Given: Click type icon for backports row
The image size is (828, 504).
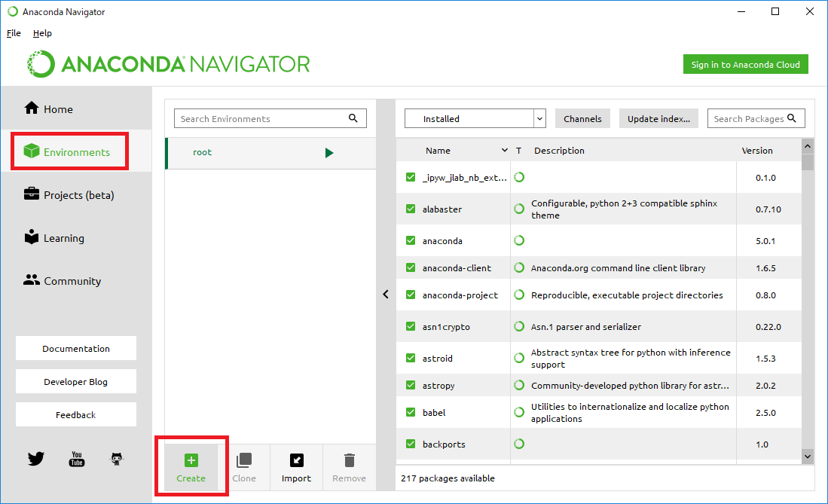Looking at the screenshot, I should coord(519,444).
